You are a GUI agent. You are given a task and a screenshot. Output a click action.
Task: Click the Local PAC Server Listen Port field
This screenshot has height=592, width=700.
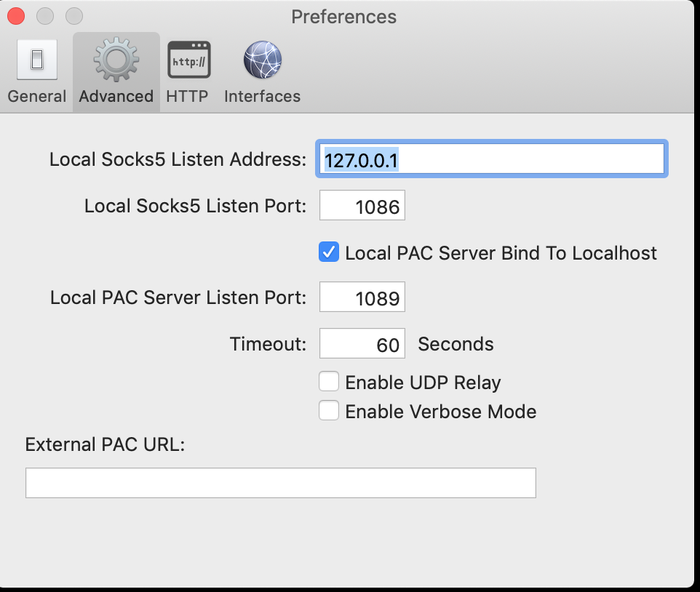(x=362, y=298)
